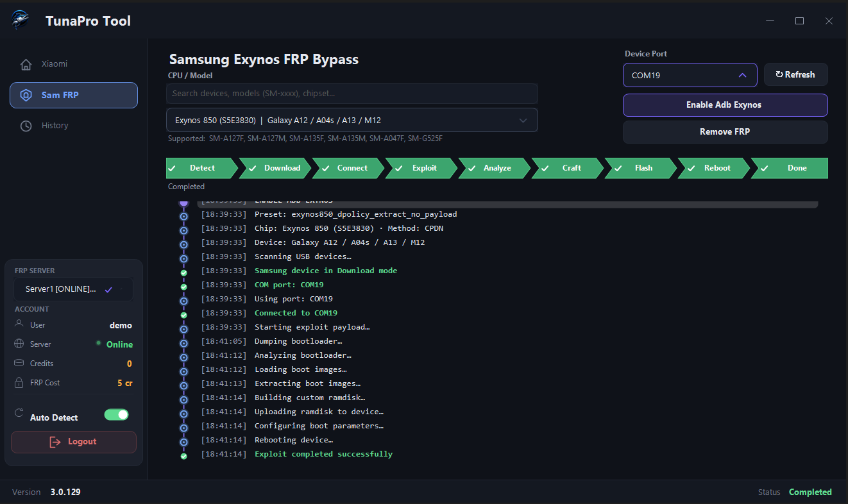Click the 'demo' username value
This screenshot has height=504, width=848.
pyautogui.click(x=121, y=325)
